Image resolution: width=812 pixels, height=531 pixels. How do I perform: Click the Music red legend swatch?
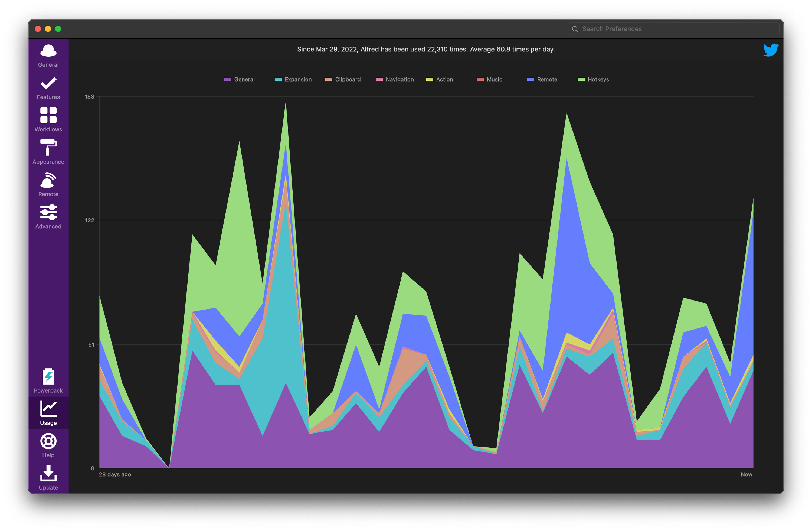point(480,80)
